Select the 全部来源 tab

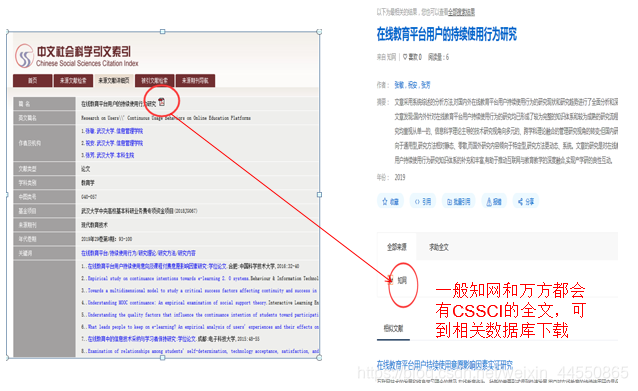click(397, 247)
